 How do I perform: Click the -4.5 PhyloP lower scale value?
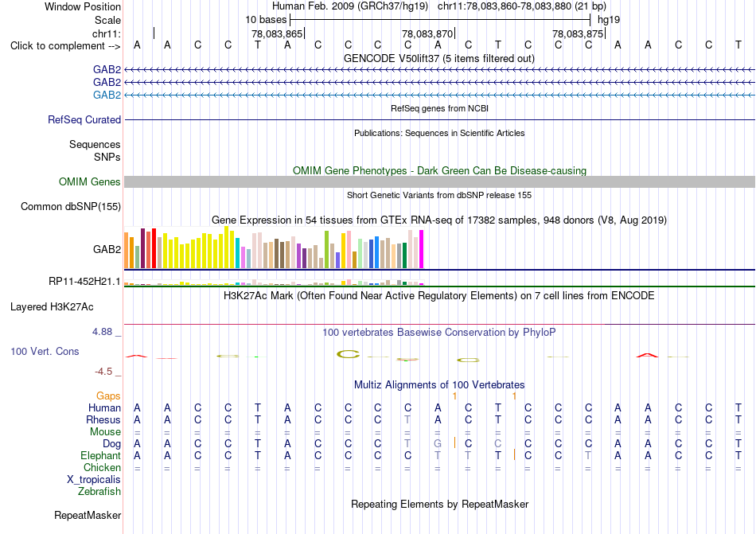click(x=103, y=371)
